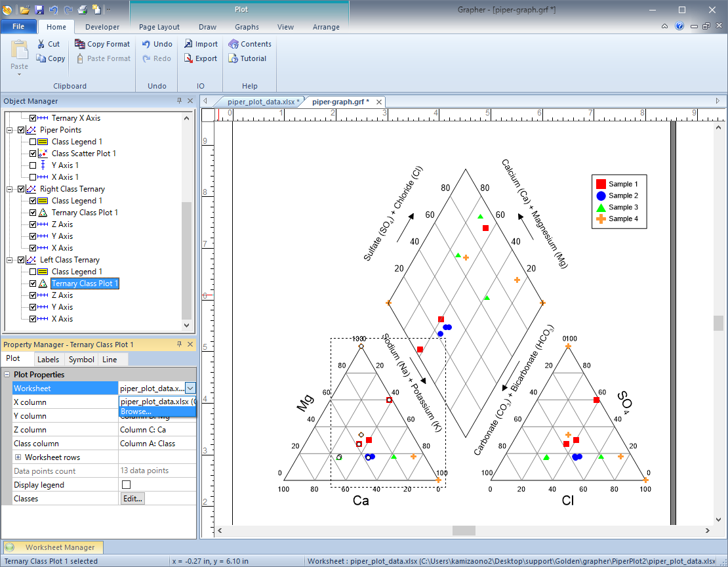Click the Worksheet Manager icon at the bottom

click(9, 547)
